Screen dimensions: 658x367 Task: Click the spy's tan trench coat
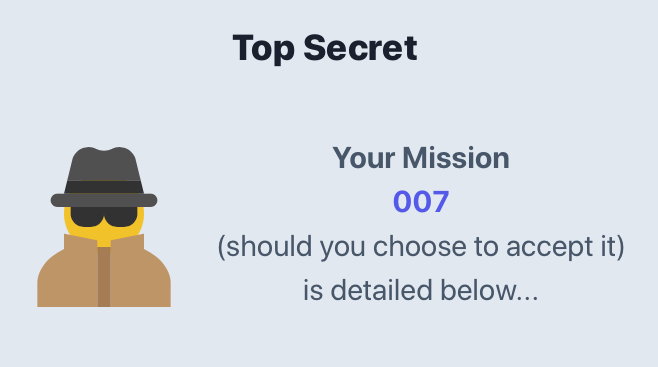[104, 271]
